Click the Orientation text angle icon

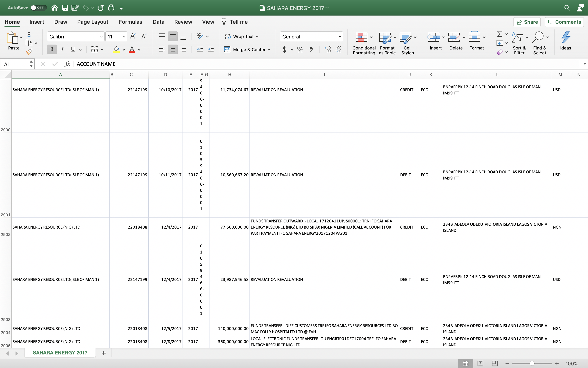pyautogui.click(x=200, y=36)
